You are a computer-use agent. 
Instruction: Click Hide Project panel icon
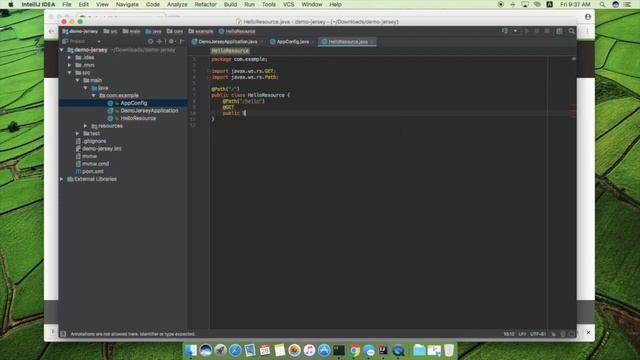182,41
